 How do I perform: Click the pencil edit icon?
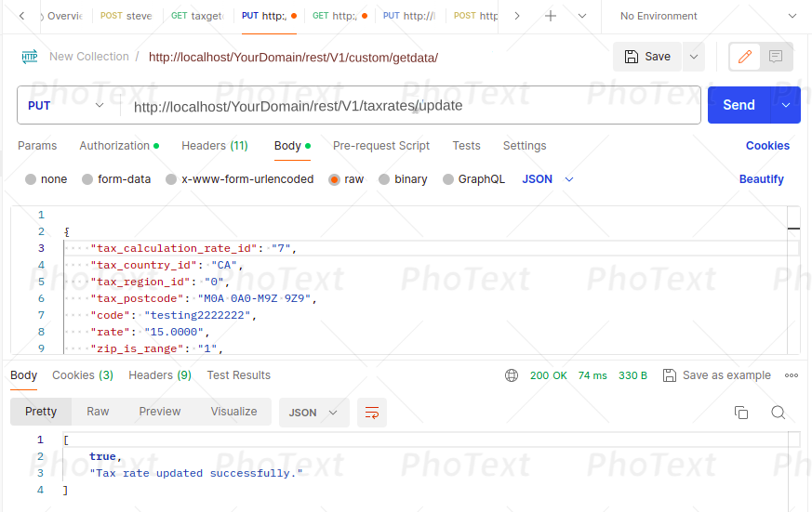pos(744,57)
